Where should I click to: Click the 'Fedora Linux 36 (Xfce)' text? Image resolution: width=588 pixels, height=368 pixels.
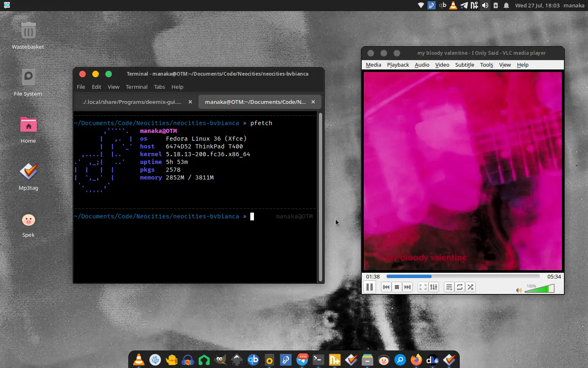tap(206, 139)
